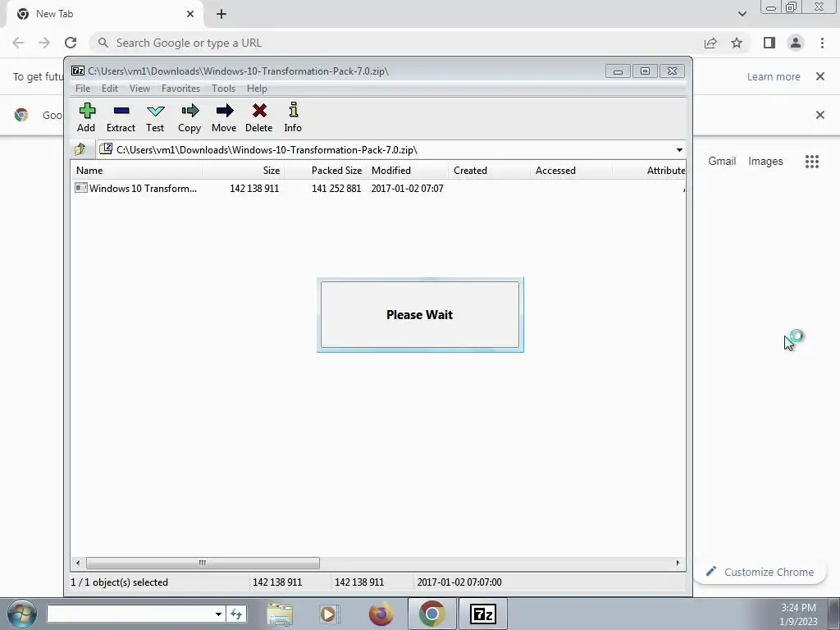Open Firefox from the taskbar
This screenshot has width=840, height=630.
click(381, 614)
